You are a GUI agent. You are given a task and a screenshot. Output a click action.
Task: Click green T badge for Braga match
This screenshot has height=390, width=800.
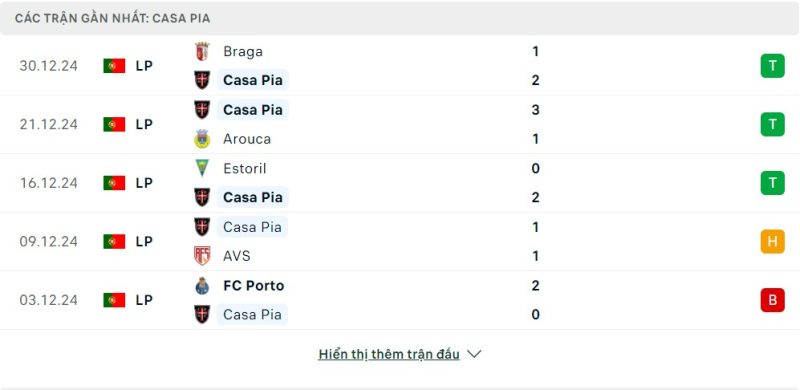tap(772, 66)
